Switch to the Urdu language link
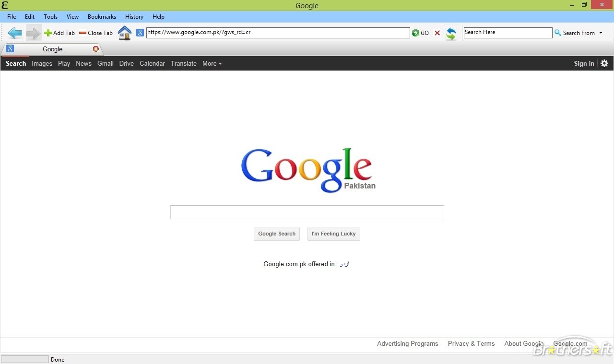 pyautogui.click(x=344, y=264)
